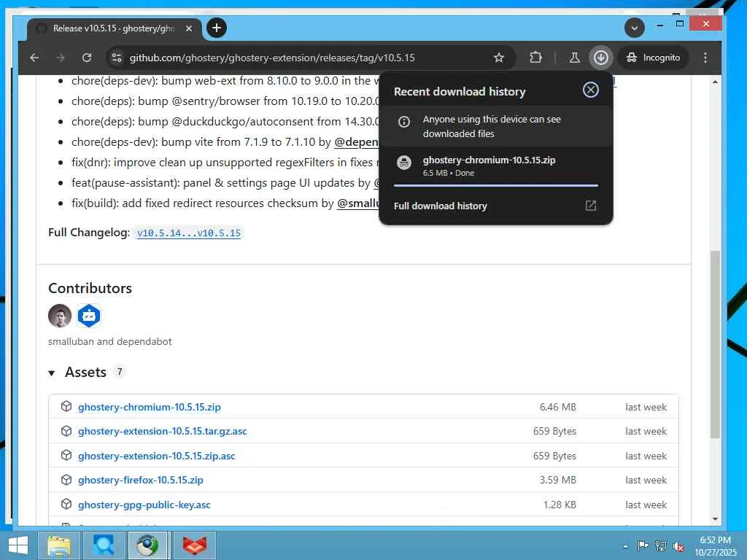Bookmark this page with the star icon
Viewport: 747px width, 560px height.
tap(499, 58)
